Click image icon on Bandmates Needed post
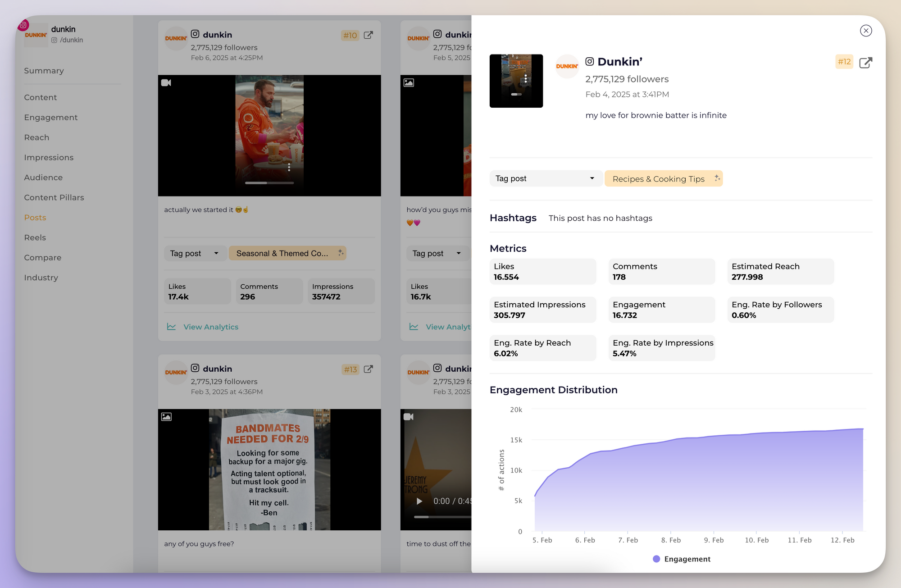This screenshot has height=588, width=901. (166, 417)
